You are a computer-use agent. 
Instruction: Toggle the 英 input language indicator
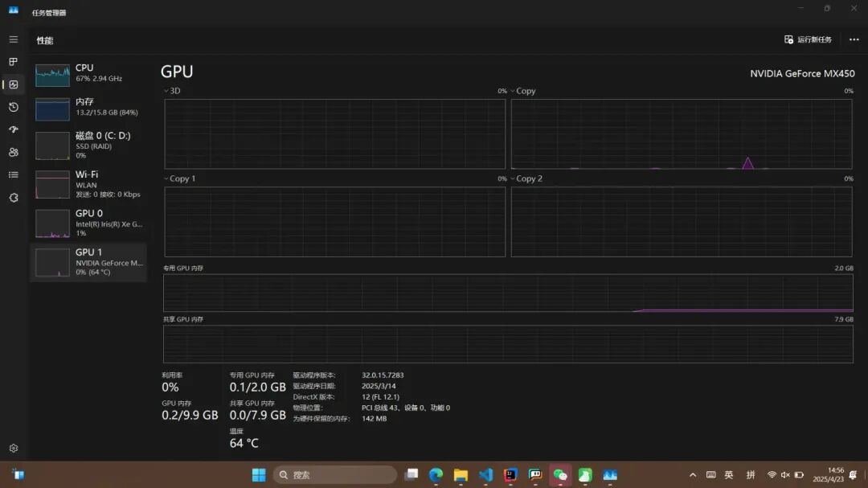[x=729, y=474]
